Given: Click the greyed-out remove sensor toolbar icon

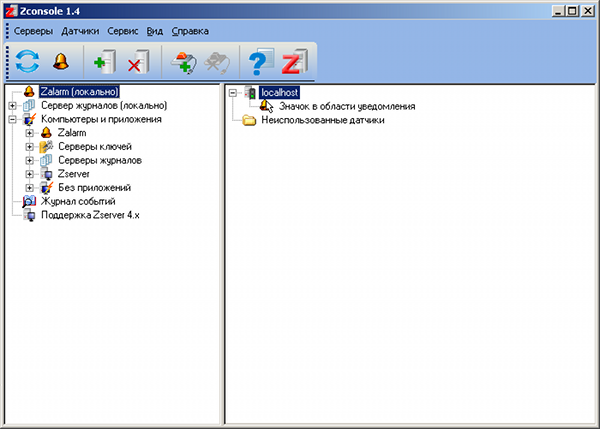Looking at the screenshot, I should point(217,62).
